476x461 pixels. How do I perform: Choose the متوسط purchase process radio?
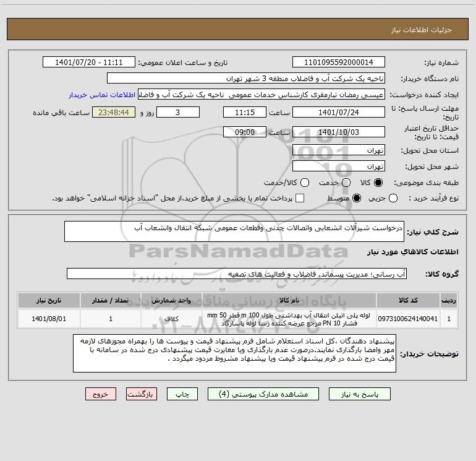click(357, 198)
